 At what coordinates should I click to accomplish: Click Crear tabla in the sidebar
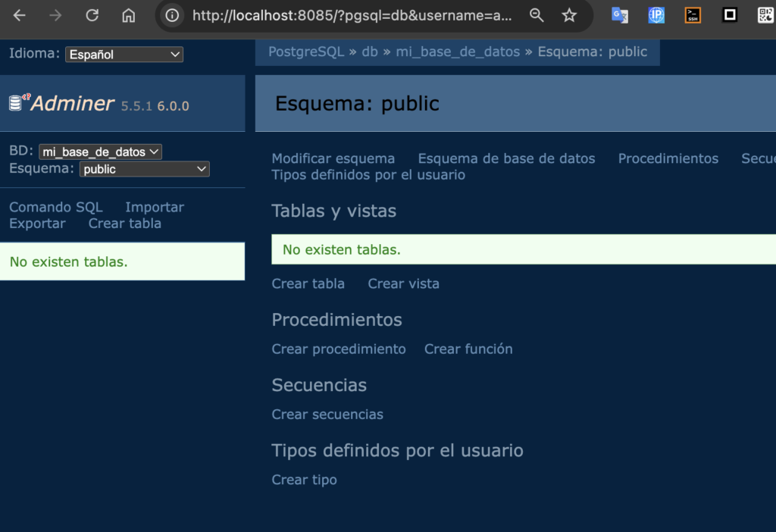click(x=125, y=224)
